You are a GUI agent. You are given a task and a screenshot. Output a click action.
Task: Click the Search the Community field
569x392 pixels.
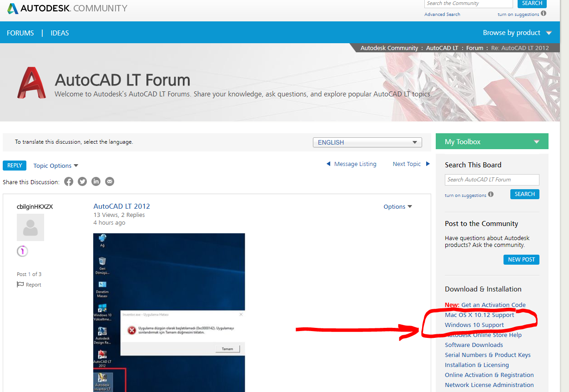pyautogui.click(x=468, y=3)
